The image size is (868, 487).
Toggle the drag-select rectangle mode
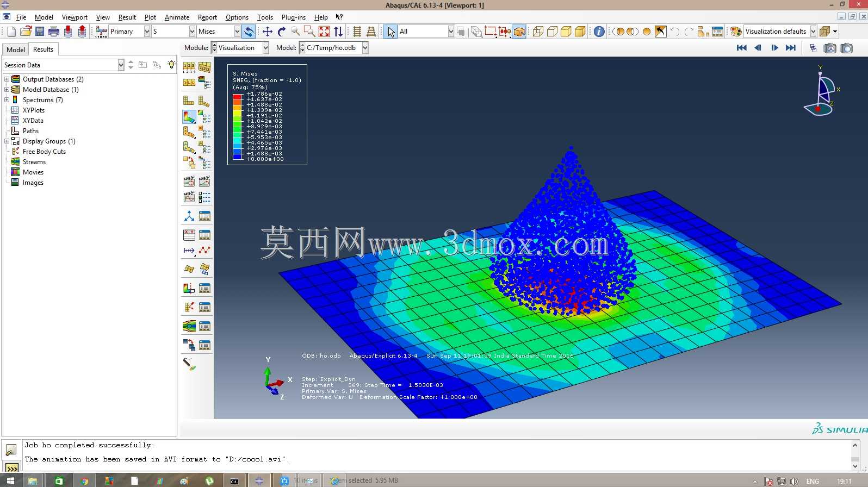click(490, 32)
